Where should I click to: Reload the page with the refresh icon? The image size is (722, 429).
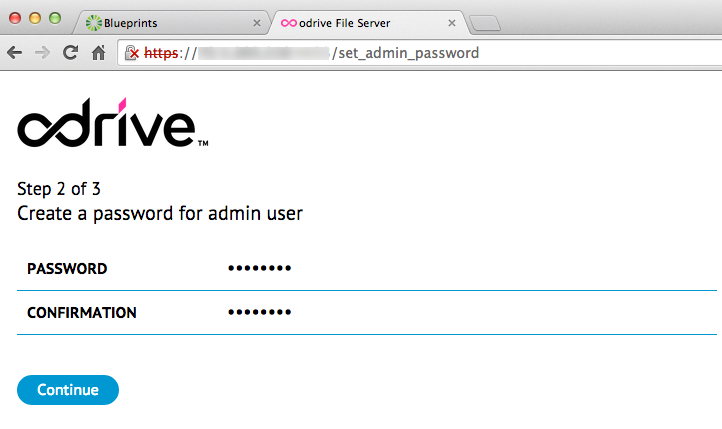tap(70, 53)
